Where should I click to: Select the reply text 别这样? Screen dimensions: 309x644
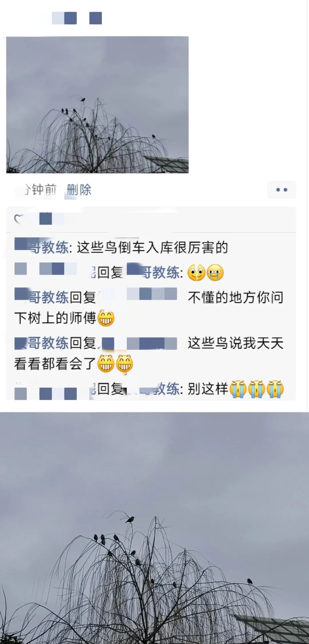208,389
